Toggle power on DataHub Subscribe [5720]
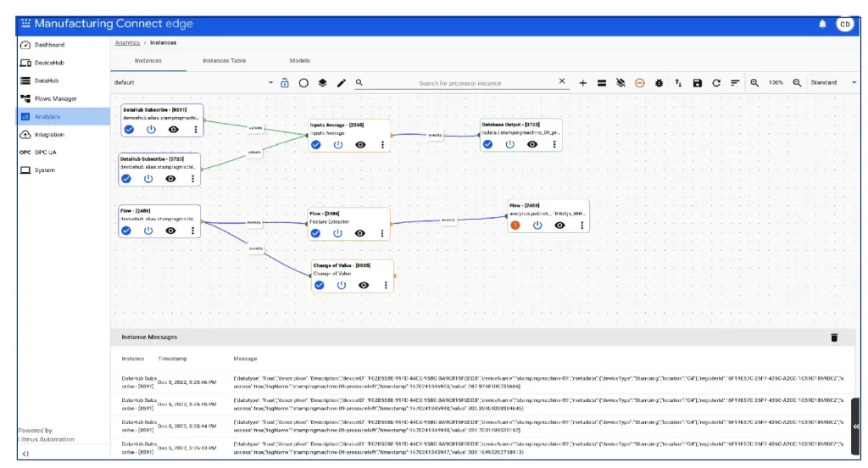Viewport: 868px width, 468px height. pos(148,179)
